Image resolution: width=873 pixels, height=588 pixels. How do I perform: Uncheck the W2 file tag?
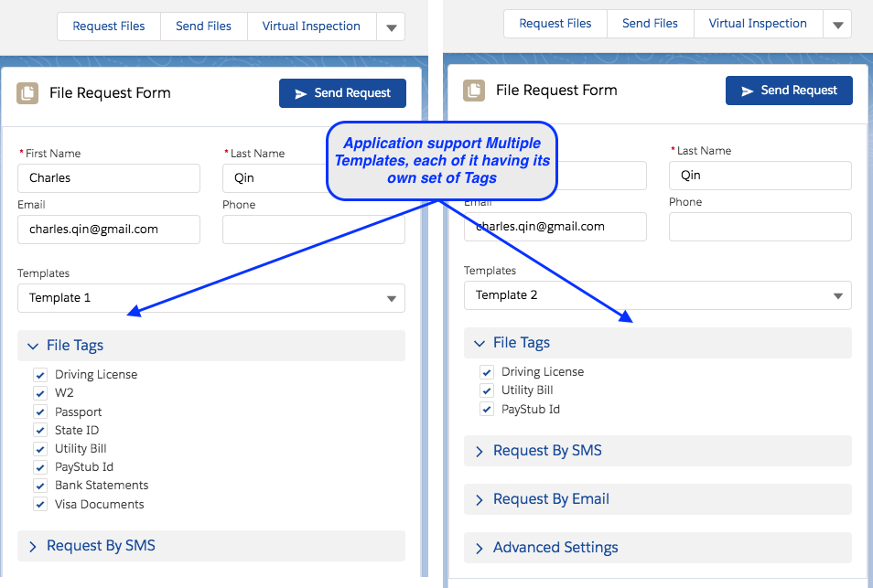pyautogui.click(x=40, y=393)
